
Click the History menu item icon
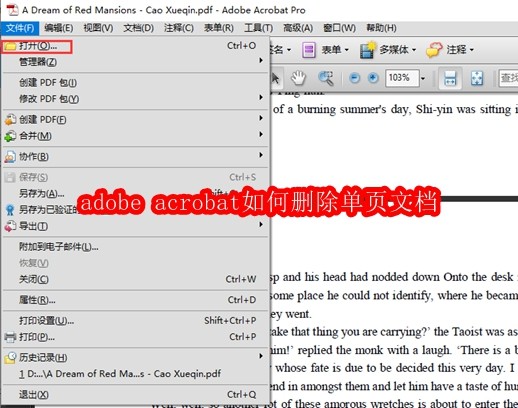coord(10,357)
